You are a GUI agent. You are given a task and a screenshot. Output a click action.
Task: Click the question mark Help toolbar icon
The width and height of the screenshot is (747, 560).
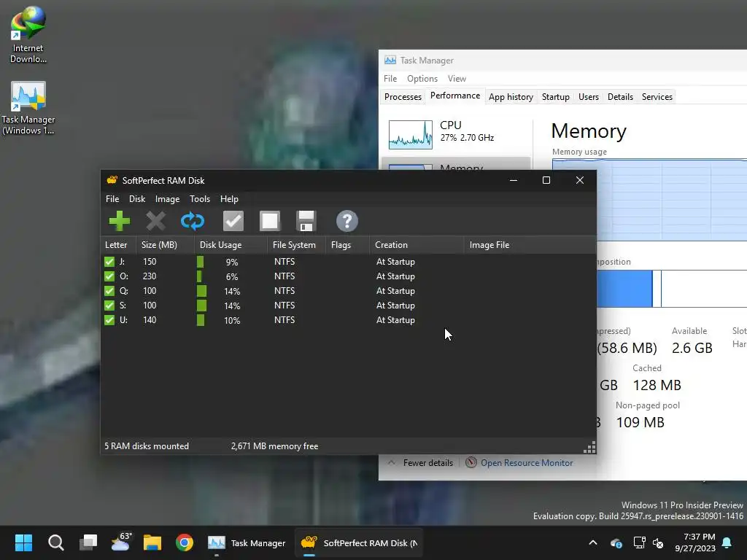point(347,221)
